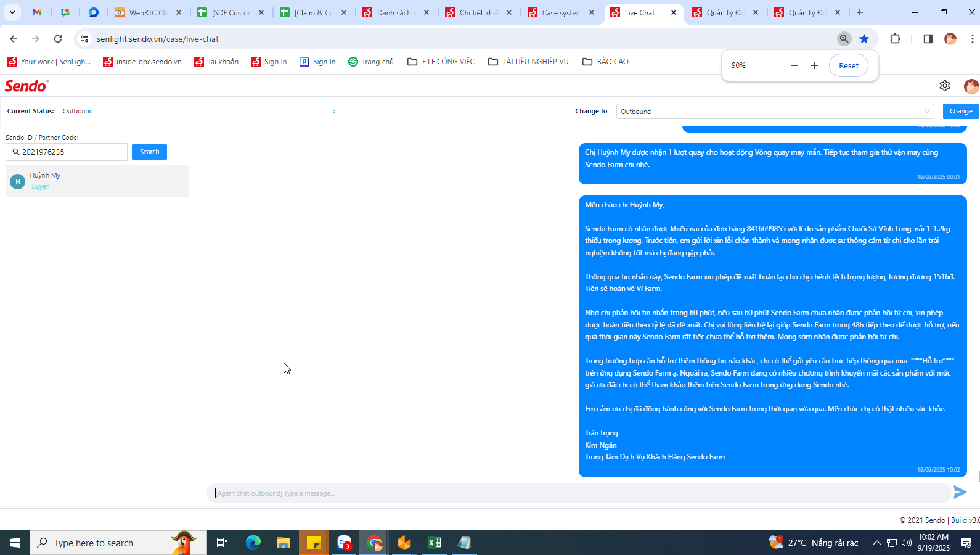Click the volume icon in system tray
980x555 pixels.
(x=906, y=543)
